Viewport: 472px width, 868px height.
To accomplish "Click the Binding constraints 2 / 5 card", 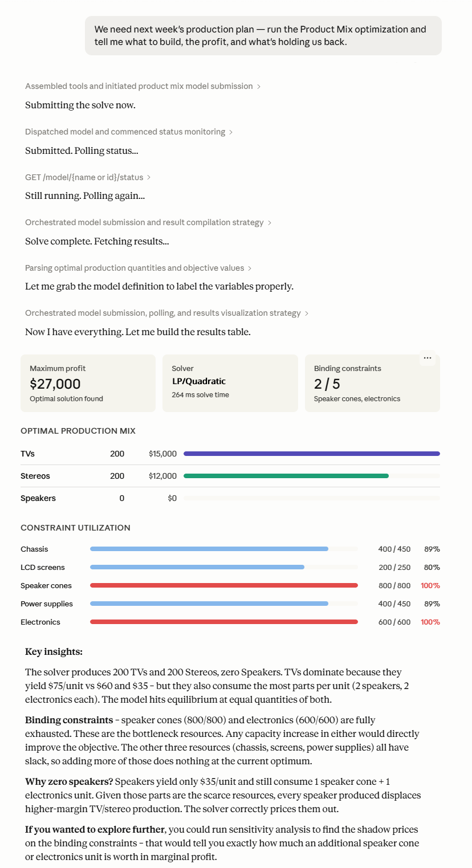I will coord(372,383).
